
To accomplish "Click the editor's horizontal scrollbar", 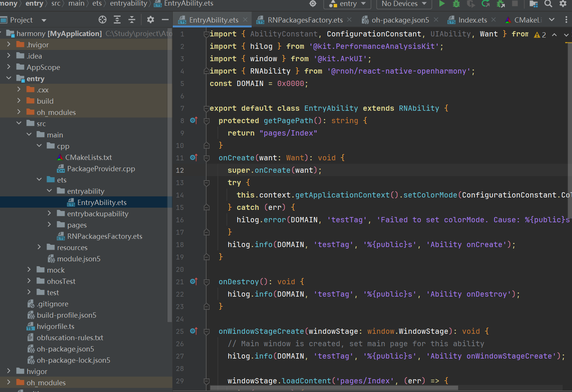I will coord(334,387).
